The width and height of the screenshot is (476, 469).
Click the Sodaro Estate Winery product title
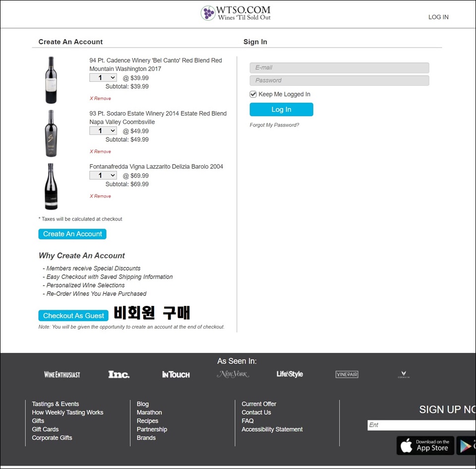(158, 118)
